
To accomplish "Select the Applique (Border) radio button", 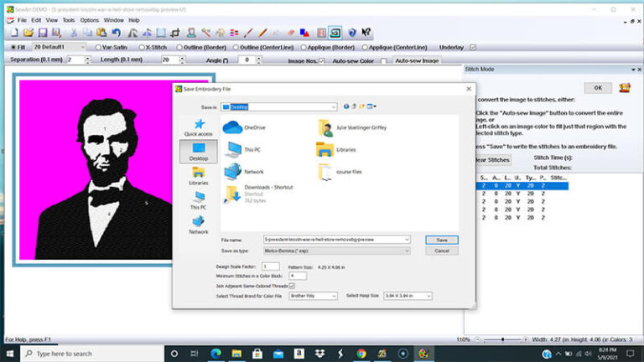I will (x=304, y=48).
